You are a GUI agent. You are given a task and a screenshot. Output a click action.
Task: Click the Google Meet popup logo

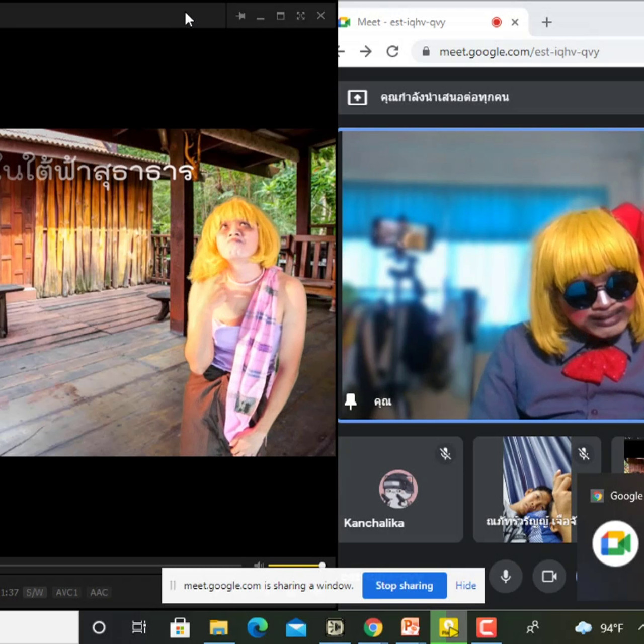point(615,544)
